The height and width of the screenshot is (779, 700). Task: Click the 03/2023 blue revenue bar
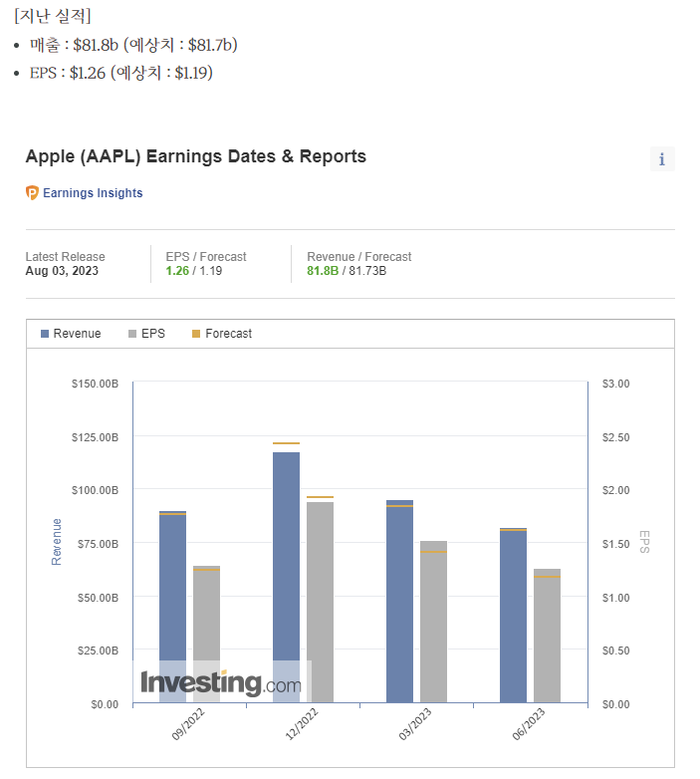click(399, 601)
